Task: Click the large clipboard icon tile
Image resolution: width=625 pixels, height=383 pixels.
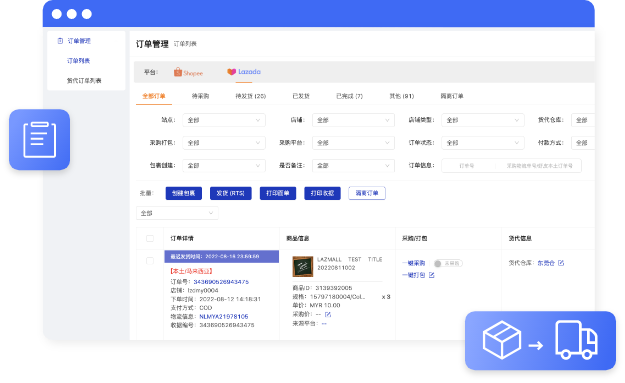Action: pos(39,140)
